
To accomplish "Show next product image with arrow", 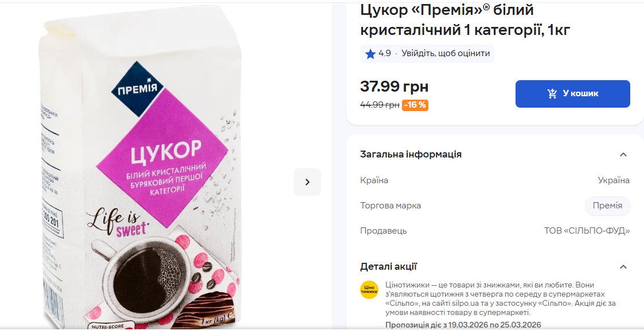I will (x=307, y=182).
